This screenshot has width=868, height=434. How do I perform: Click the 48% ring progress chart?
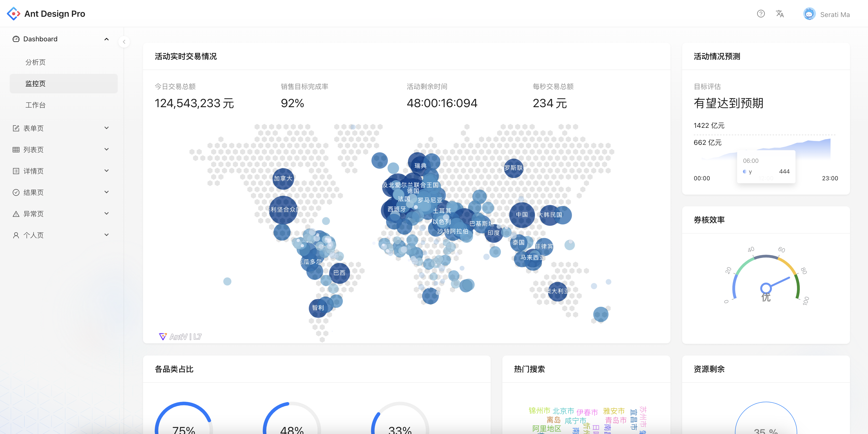click(x=292, y=418)
